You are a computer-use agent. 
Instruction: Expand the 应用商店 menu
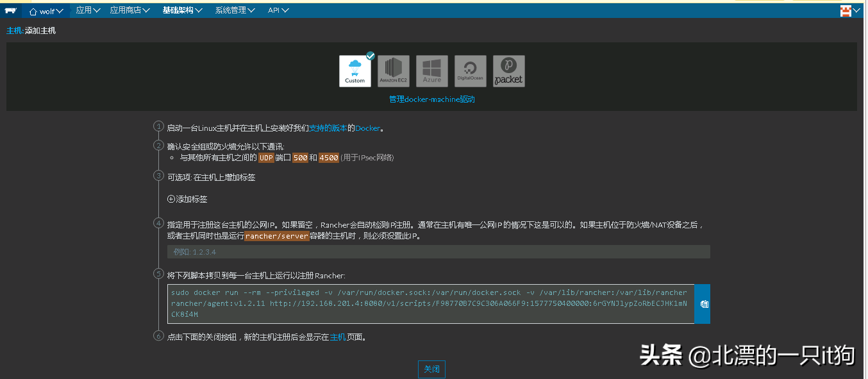[x=129, y=10]
